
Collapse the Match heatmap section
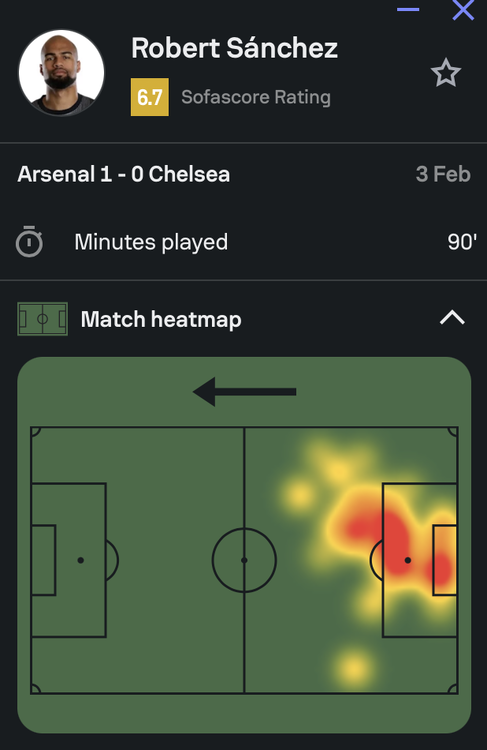pos(452,318)
